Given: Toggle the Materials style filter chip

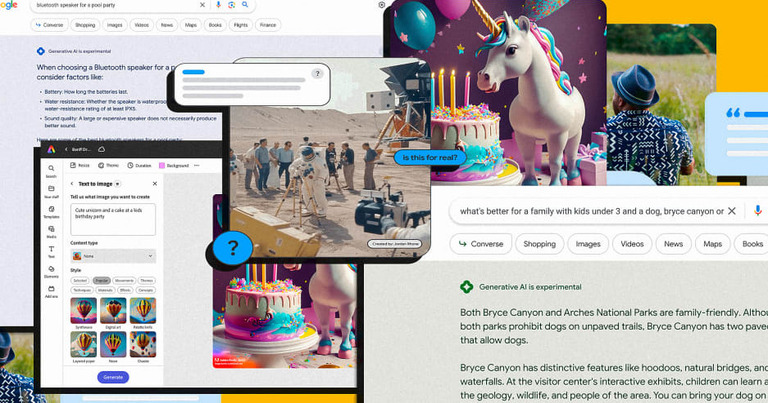Looking at the screenshot, I should point(105,290).
